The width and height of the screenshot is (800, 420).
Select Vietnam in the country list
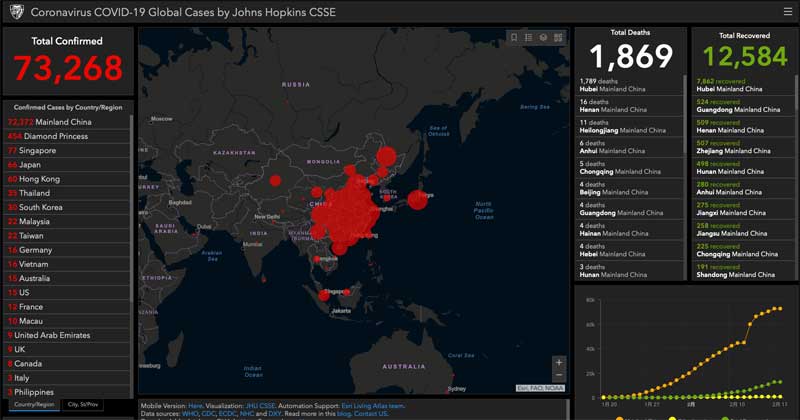point(67,264)
